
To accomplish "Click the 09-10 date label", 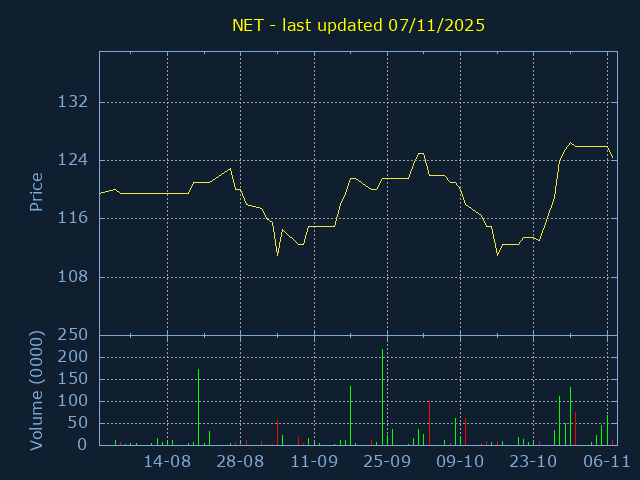I will point(460,462).
